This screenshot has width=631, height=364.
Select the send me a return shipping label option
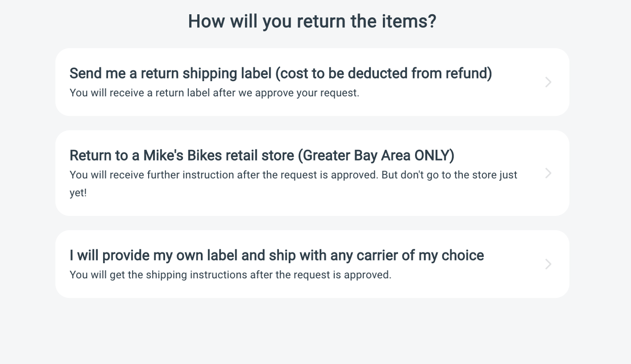coord(281,73)
